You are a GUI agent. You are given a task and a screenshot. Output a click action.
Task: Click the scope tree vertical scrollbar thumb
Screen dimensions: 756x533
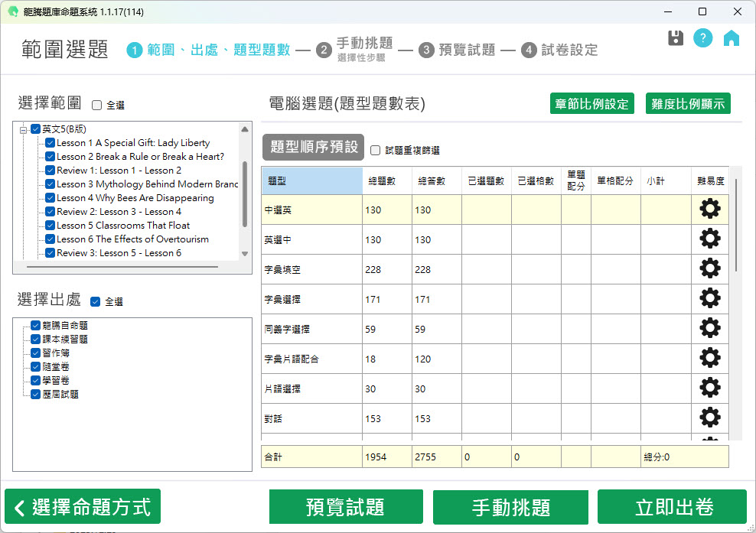[x=245, y=193]
